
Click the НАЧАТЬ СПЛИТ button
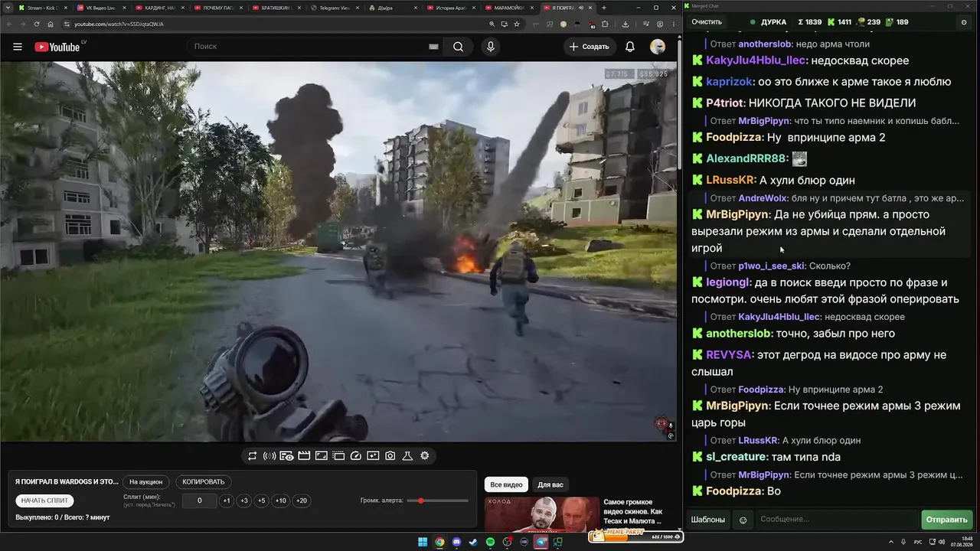pyautogui.click(x=45, y=500)
